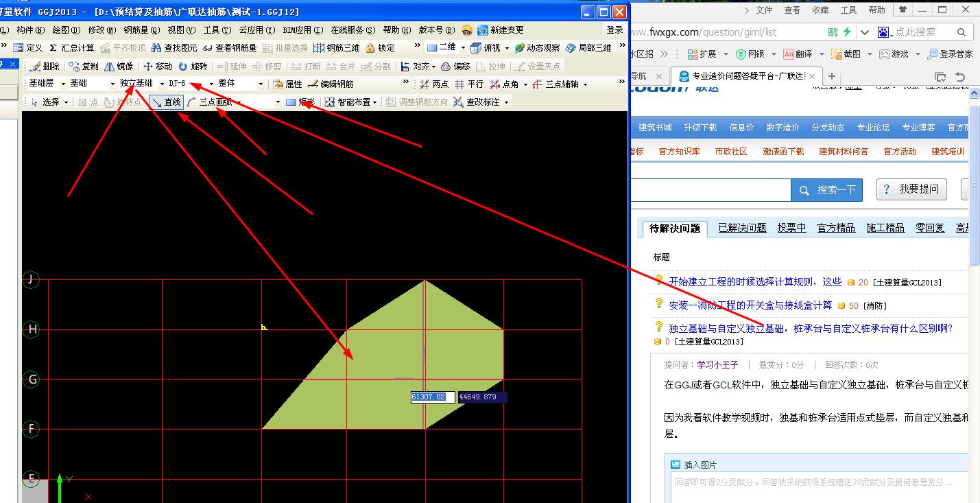Click the 搜索一下 search button
Screen dimensions: 980x503
pyautogui.click(x=826, y=189)
